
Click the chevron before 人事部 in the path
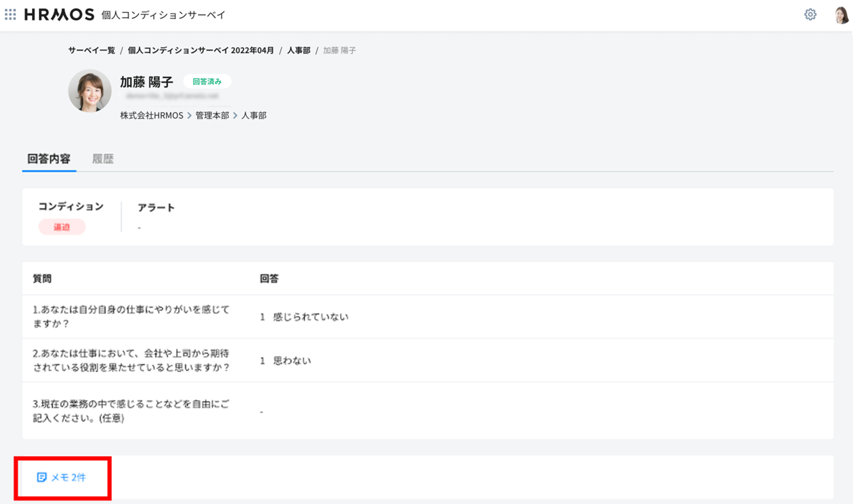coord(235,116)
